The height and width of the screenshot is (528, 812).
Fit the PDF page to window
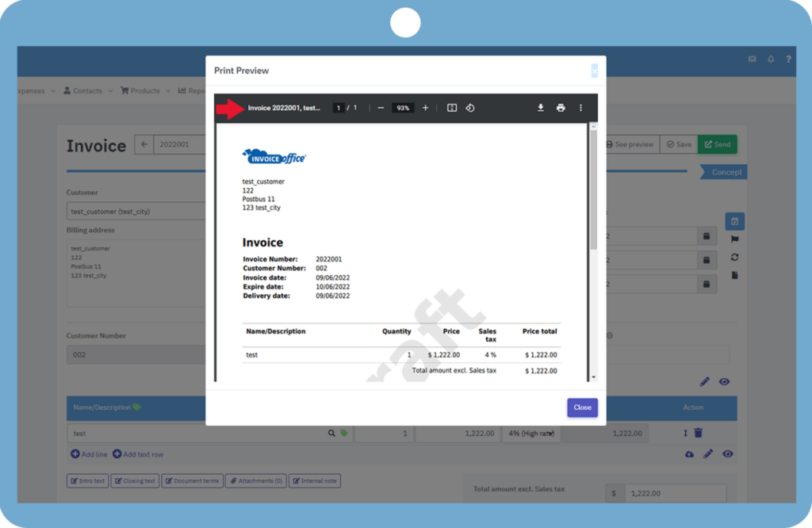coord(452,108)
